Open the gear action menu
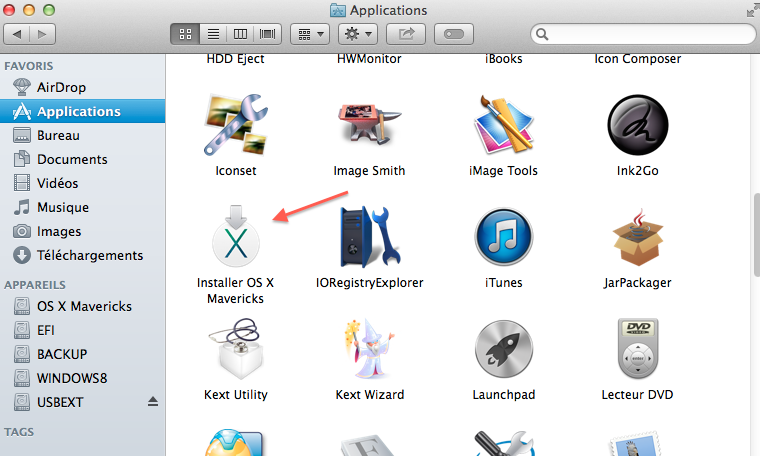Viewport: 760px width, 456px height. click(x=358, y=34)
